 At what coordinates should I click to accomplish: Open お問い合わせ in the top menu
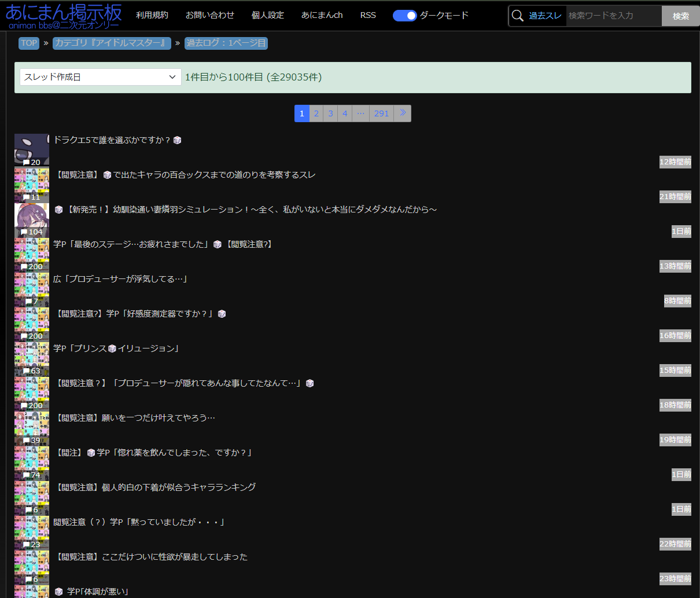coord(210,15)
